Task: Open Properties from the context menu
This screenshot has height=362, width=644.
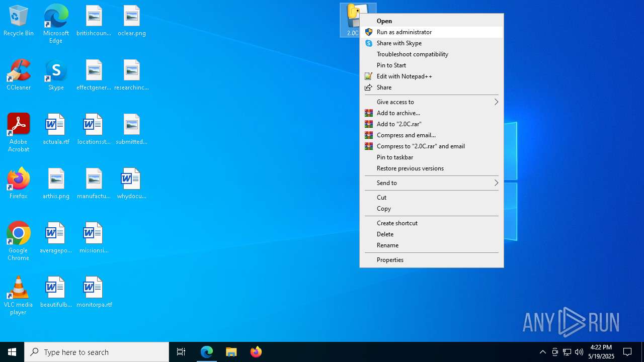Action: pos(432,260)
